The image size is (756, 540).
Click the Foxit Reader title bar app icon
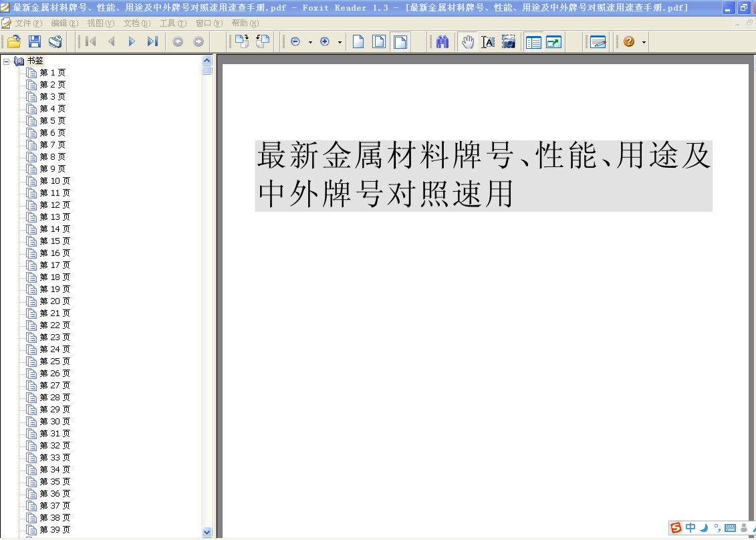(5, 7)
